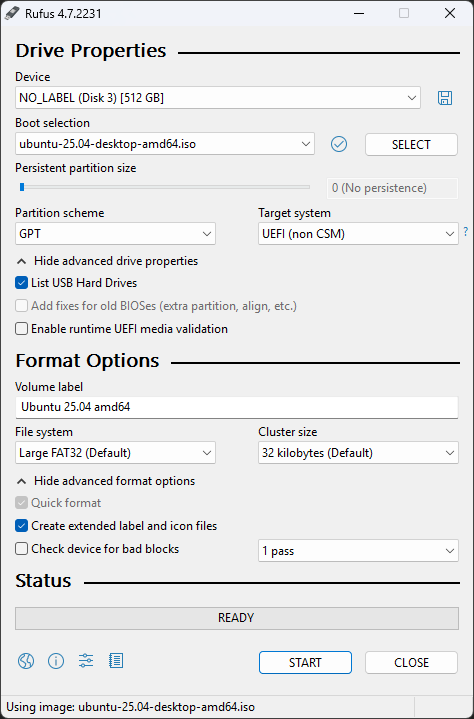Viewport: 474px width, 719px height.
Task: Open language selection globe icon
Action: [x=26, y=661]
